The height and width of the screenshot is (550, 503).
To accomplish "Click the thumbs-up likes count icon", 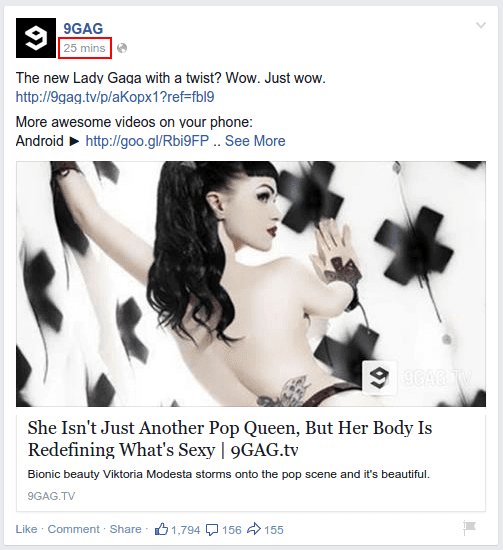I will click(x=161, y=529).
